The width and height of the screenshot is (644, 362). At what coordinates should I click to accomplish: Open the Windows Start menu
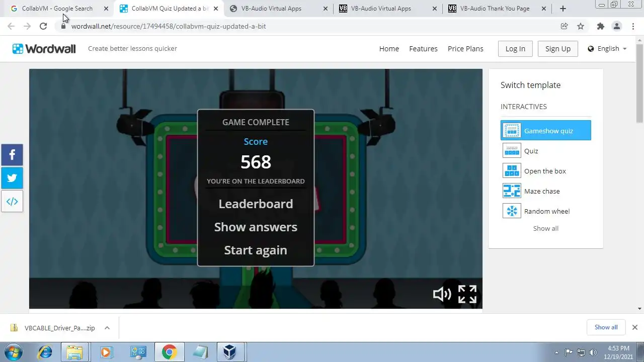tap(13, 352)
